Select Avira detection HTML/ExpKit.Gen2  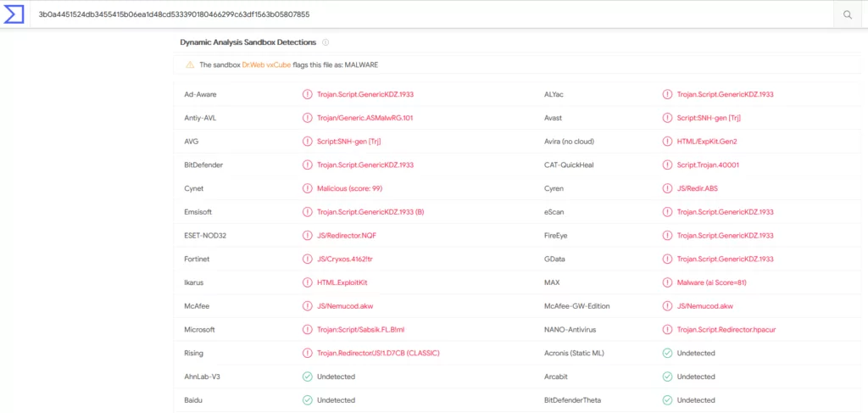(707, 141)
